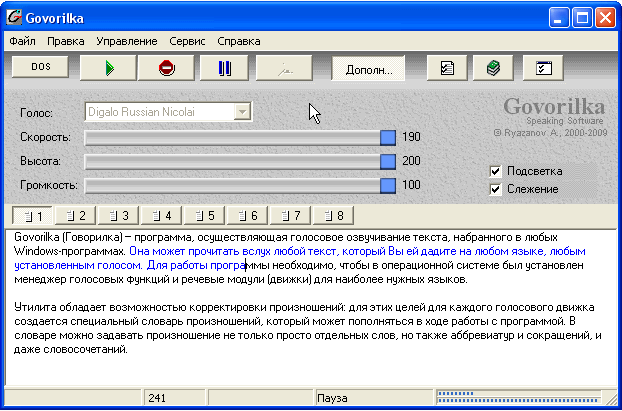Switch to document tab 6
This screenshot has width=622, height=411.
pos(247,216)
